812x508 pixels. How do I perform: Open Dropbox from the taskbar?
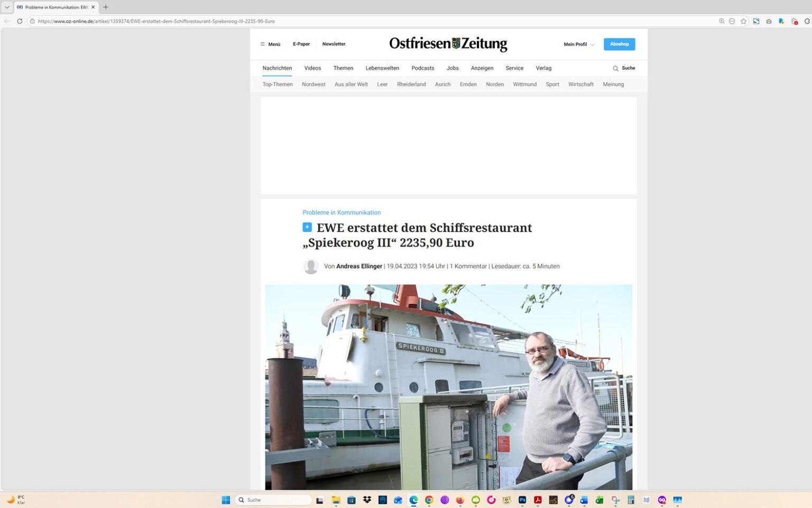(x=366, y=500)
